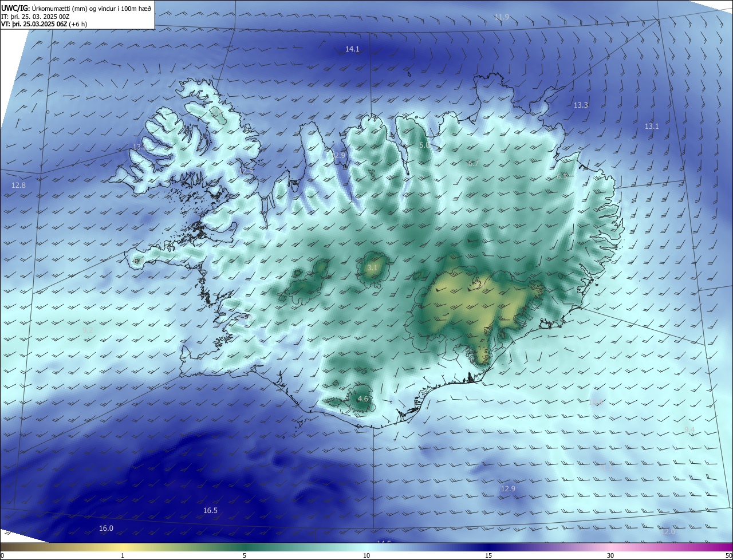Click the 16.0 value label on the map

[106, 528]
